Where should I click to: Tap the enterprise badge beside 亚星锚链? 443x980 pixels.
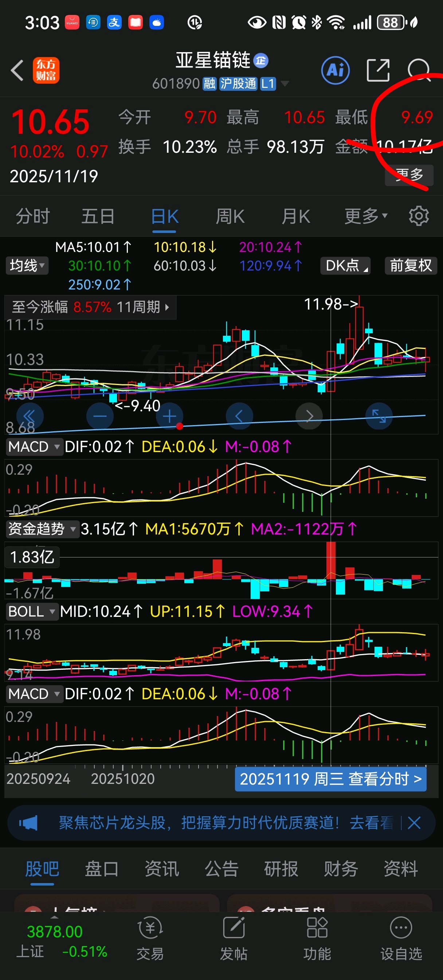pyautogui.click(x=261, y=60)
